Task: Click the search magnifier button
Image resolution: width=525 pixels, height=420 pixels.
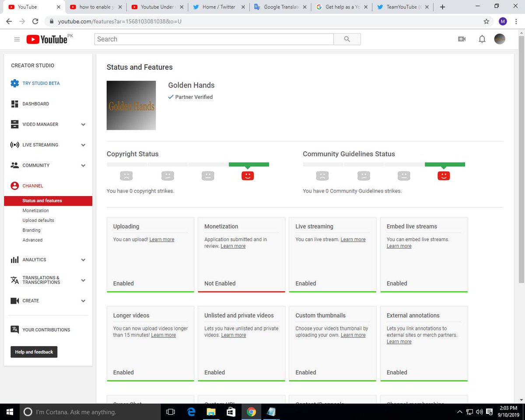Action: click(x=347, y=39)
